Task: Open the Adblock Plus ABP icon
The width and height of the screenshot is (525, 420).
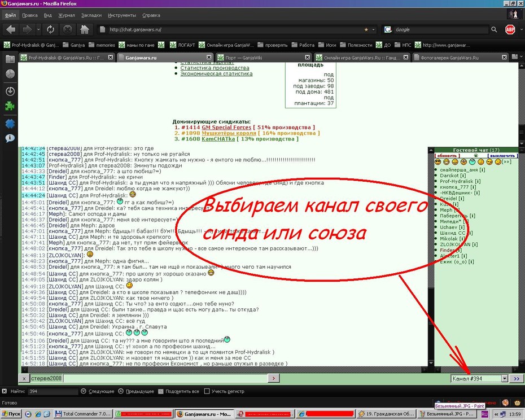Action: [x=510, y=29]
